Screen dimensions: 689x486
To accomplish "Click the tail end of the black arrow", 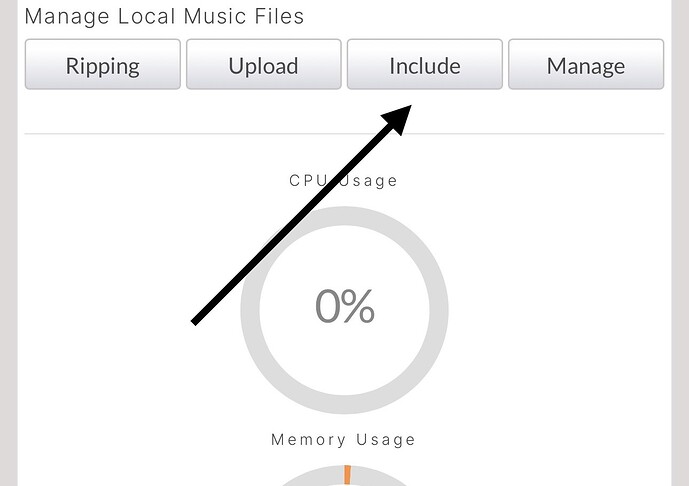I will click(x=195, y=322).
